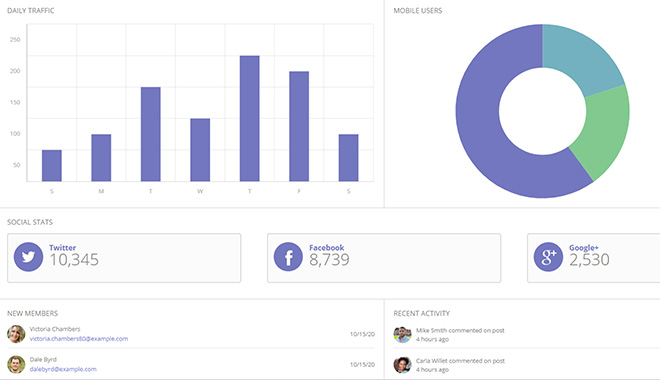Click the W day axis label

[x=200, y=191]
